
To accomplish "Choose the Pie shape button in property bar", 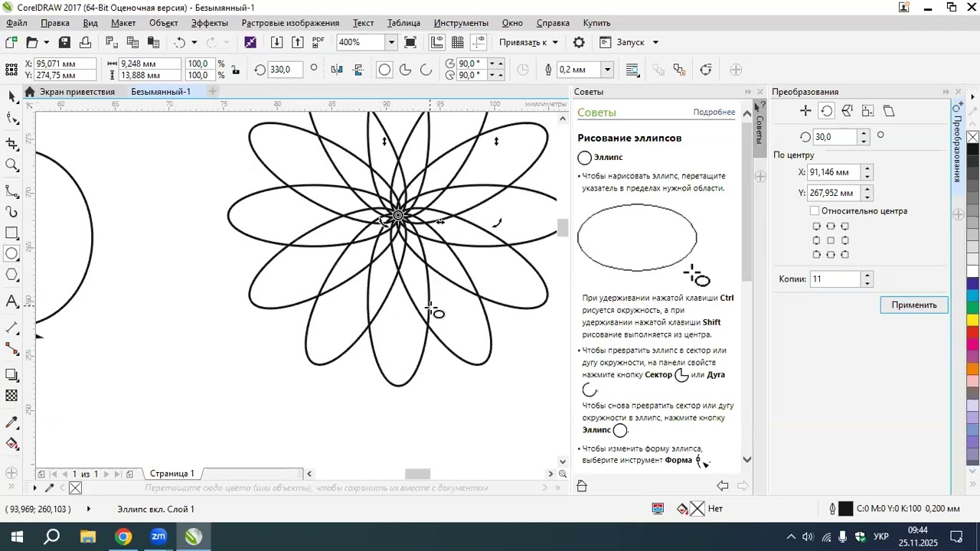I will pyautogui.click(x=405, y=70).
